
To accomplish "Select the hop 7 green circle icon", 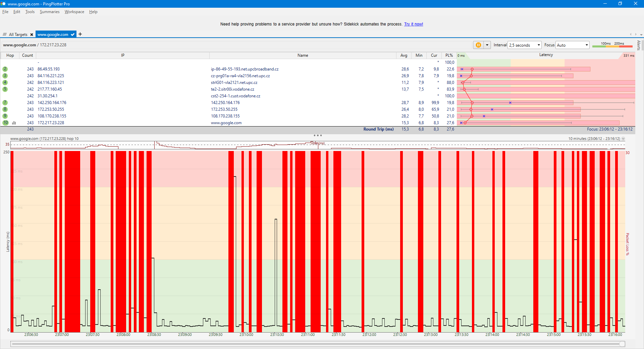I will (5, 103).
